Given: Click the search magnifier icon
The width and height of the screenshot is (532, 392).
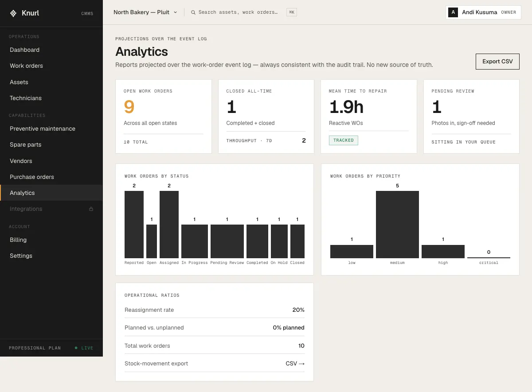Looking at the screenshot, I should click(193, 12).
